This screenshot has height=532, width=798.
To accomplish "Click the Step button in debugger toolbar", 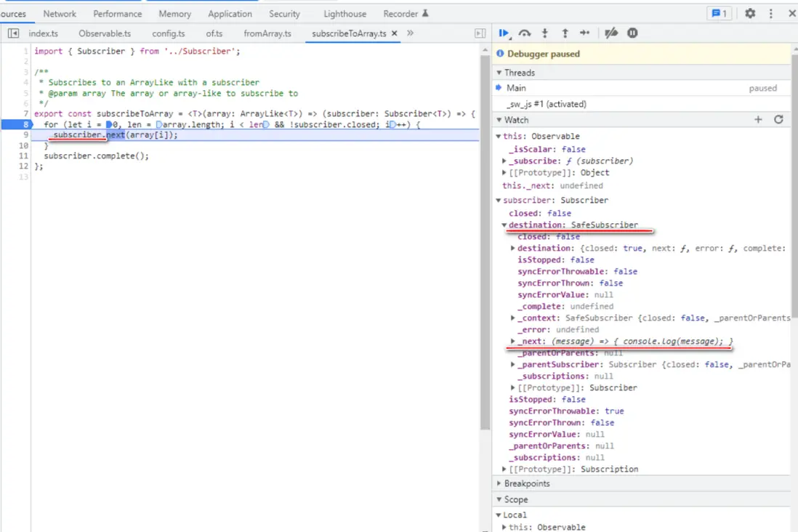I will 584,33.
